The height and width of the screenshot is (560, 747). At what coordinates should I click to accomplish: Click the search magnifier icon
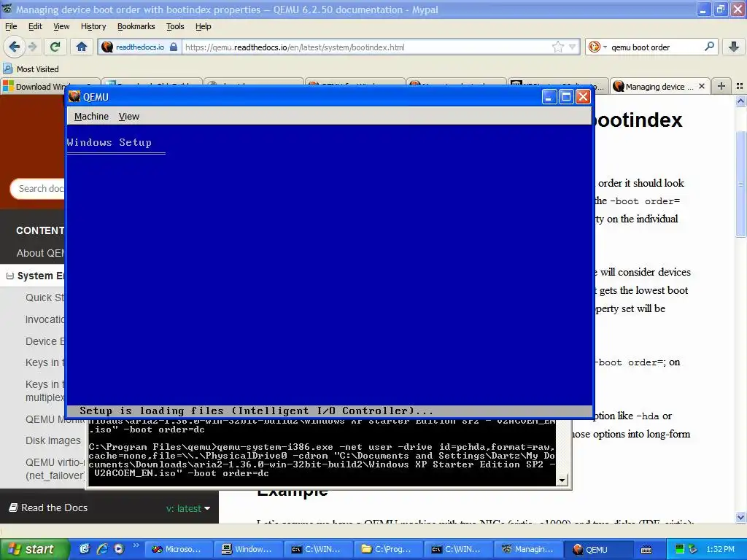click(709, 47)
